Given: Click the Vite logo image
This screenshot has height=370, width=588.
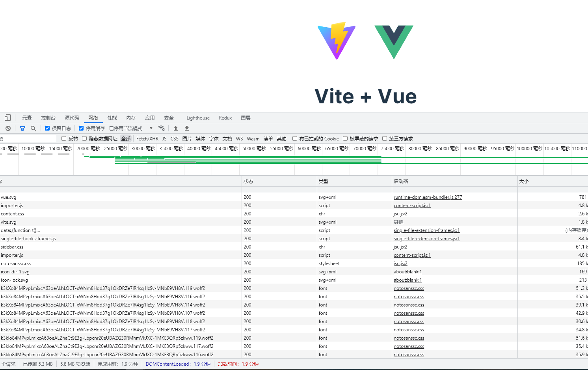Looking at the screenshot, I should pyautogui.click(x=337, y=41).
